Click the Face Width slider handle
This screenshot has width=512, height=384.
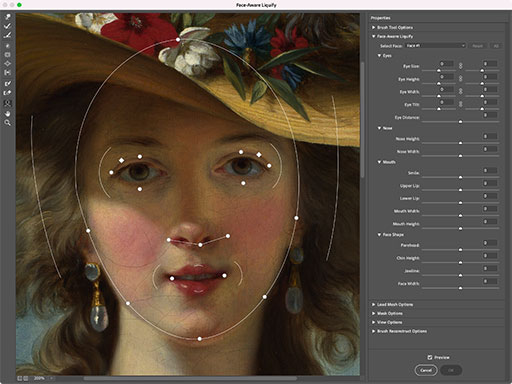point(460,288)
